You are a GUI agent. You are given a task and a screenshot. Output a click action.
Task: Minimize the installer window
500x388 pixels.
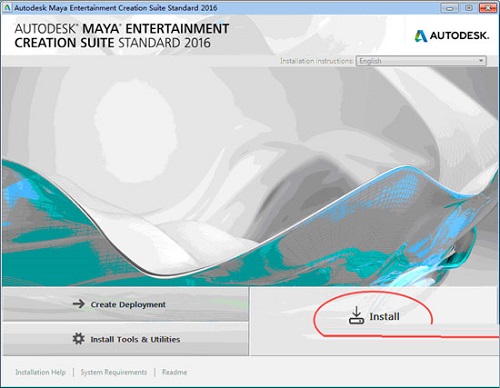pyautogui.click(x=450, y=8)
